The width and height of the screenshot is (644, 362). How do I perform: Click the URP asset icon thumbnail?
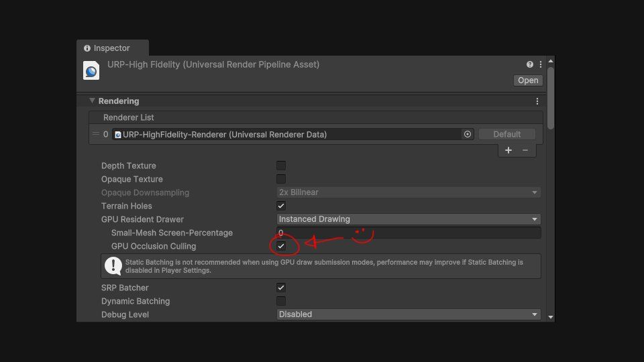click(x=91, y=70)
